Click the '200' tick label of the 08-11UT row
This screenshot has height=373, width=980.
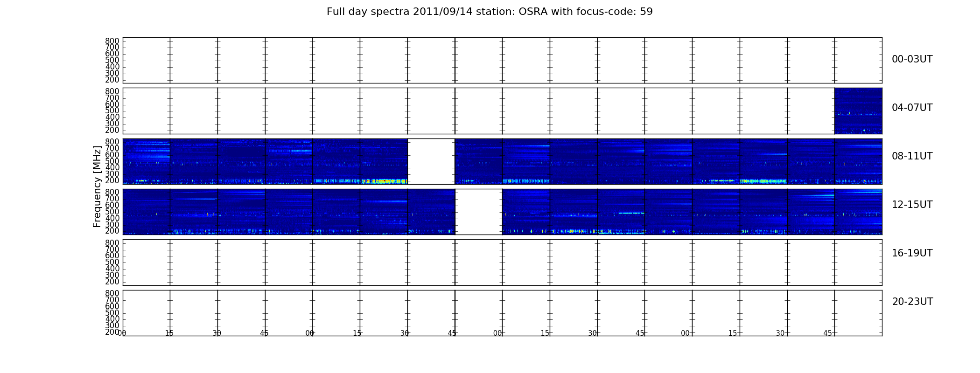(x=112, y=180)
